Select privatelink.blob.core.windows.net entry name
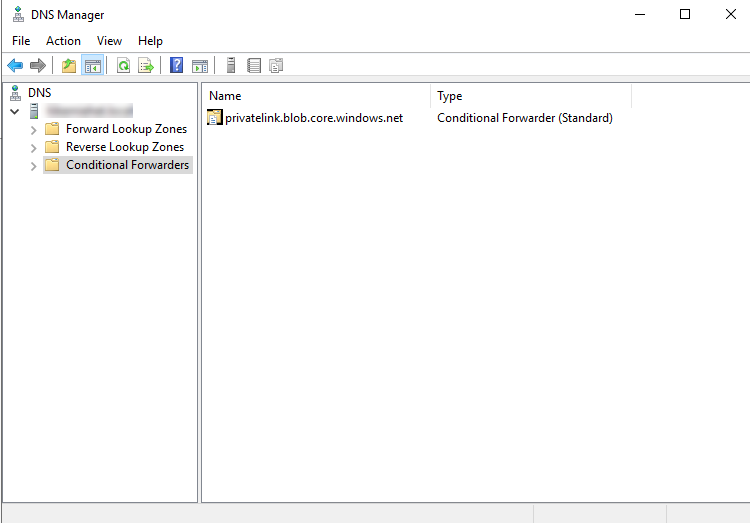Screen dimensions: 750x523 314,118
